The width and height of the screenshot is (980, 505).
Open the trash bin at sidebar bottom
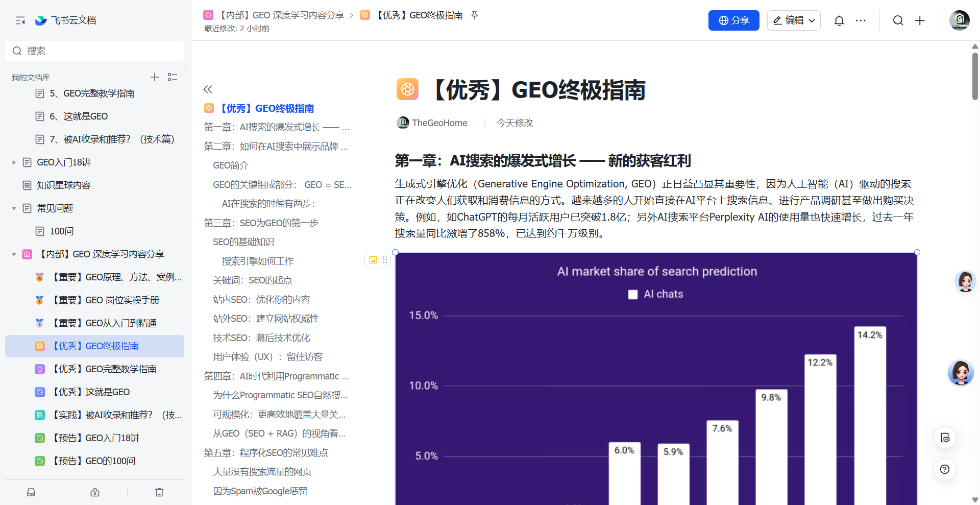tap(159, 492)
